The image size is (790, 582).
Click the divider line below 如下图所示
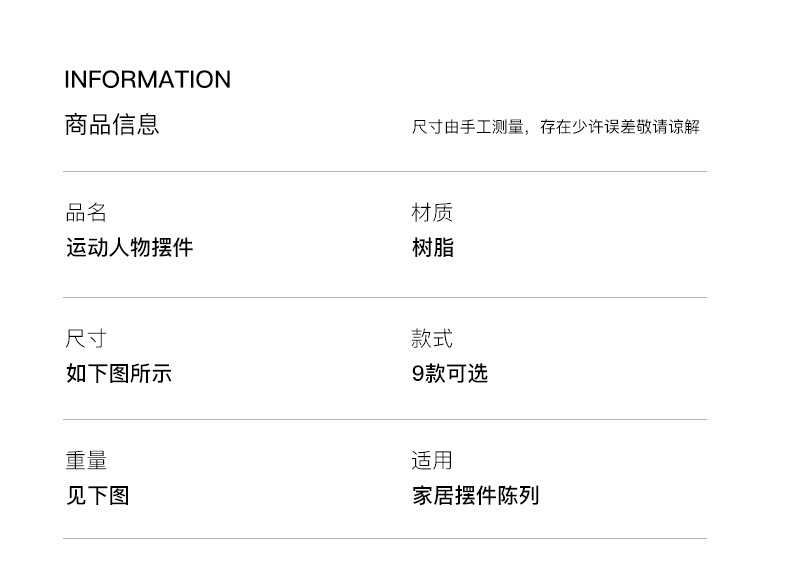coord(385,419)
